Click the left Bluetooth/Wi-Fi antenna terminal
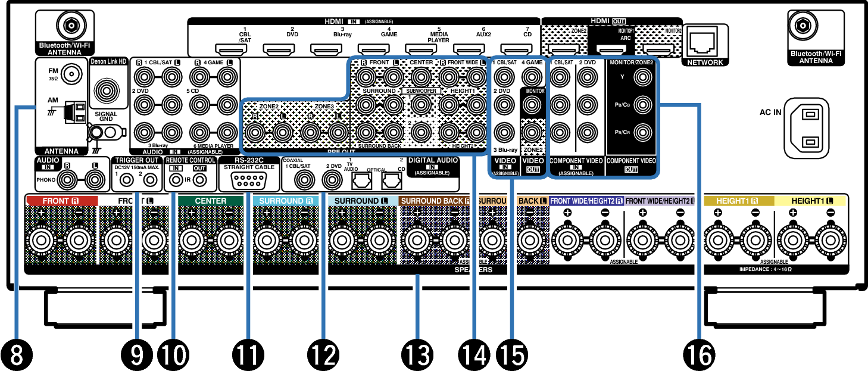 click(x=65, y=25)
